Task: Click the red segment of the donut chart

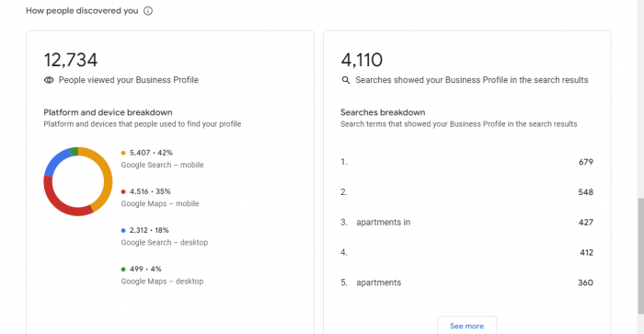Action: click(x=62, y=203)
